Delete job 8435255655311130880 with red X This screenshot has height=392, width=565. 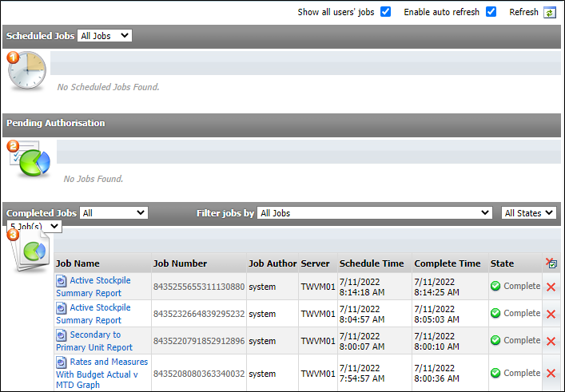point(551,287)
